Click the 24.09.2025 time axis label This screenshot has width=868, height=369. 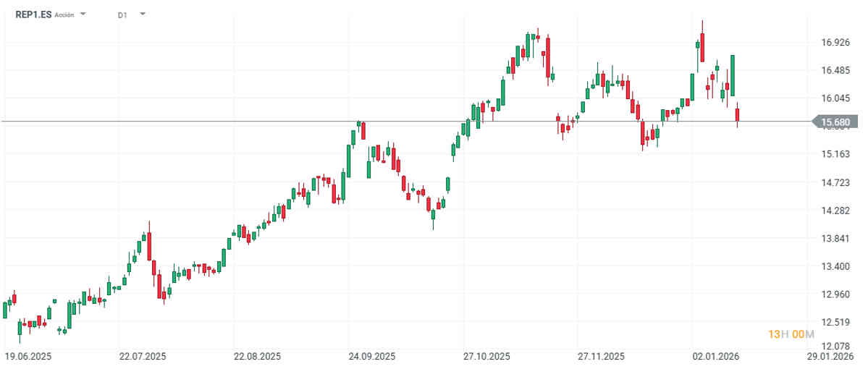[x=371, y=357]
